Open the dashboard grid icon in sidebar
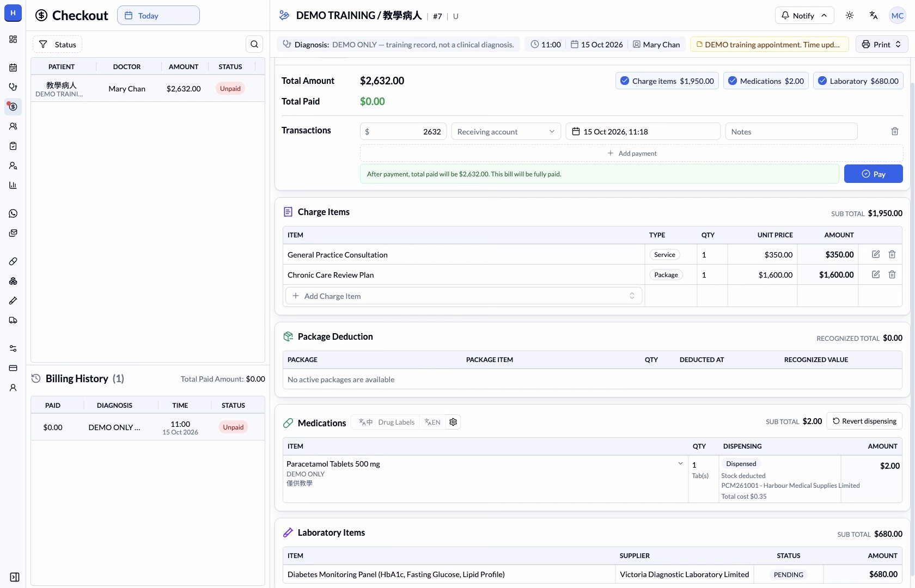 (13, 39)
